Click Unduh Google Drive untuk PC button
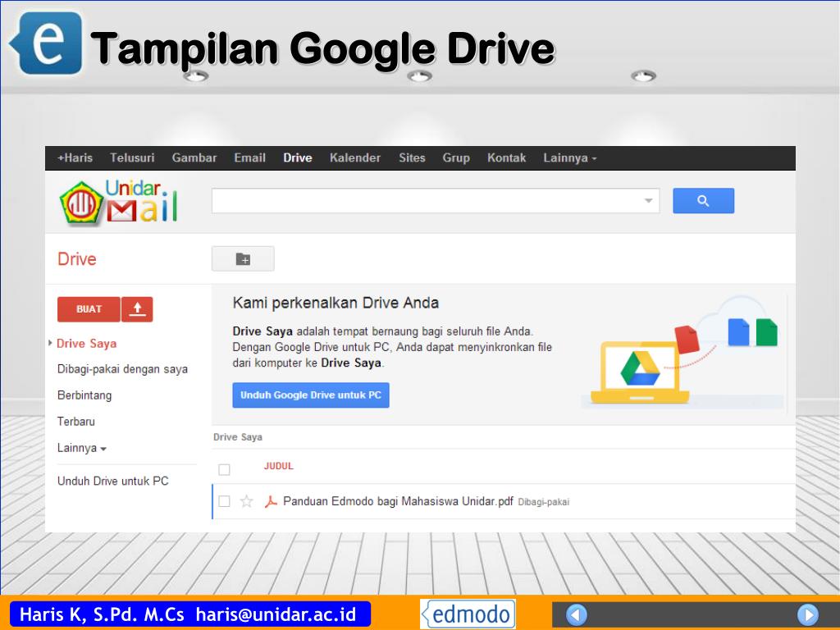Image resolution: width=840 pixels, height=630 pixels. click(x=311, y=395)
